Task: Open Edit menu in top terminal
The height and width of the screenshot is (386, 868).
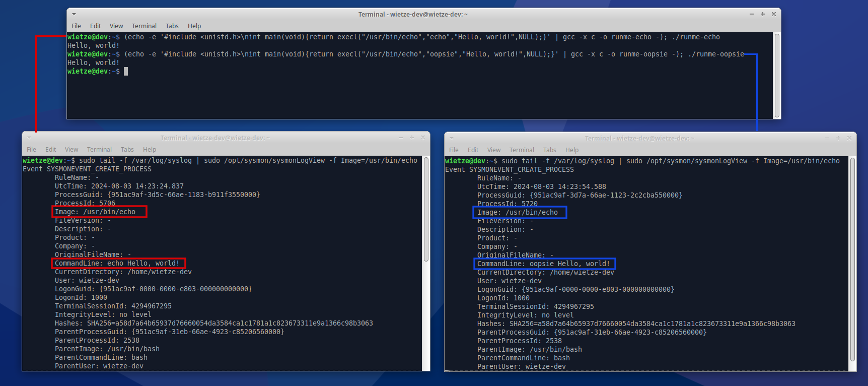Action: pyautogui.click(x=96, y=26)
